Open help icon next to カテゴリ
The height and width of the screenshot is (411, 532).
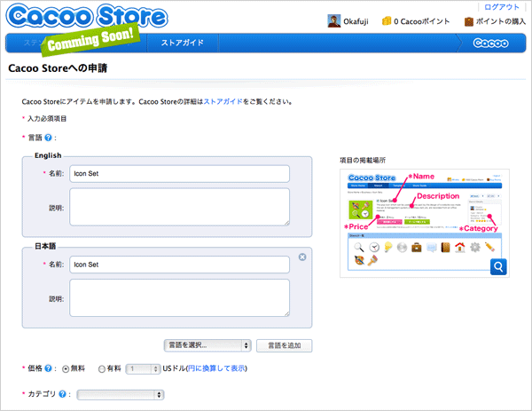(62, 394)
